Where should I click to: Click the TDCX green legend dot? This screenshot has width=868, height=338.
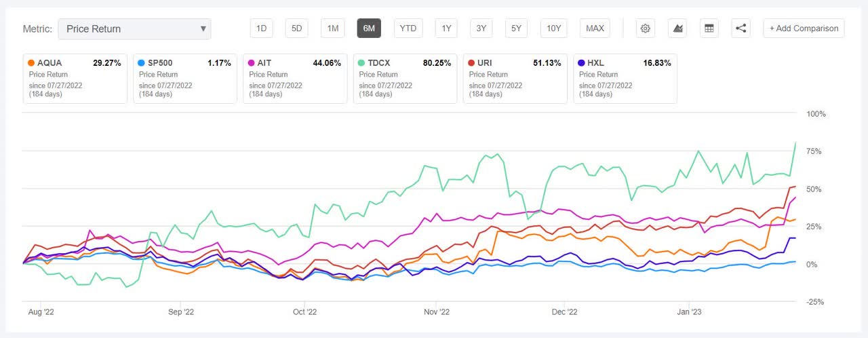[x=362, y=63]
